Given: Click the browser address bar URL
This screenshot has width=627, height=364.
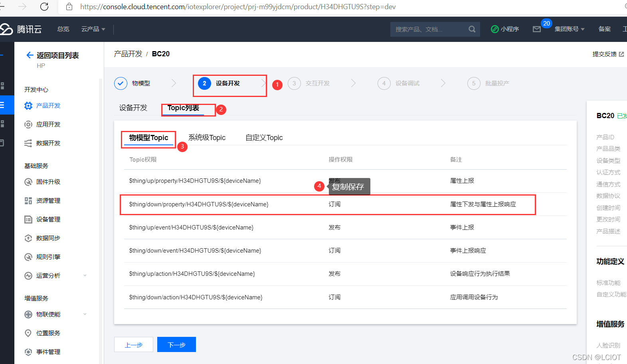Looking at the screenshot, I should [238, 7].
